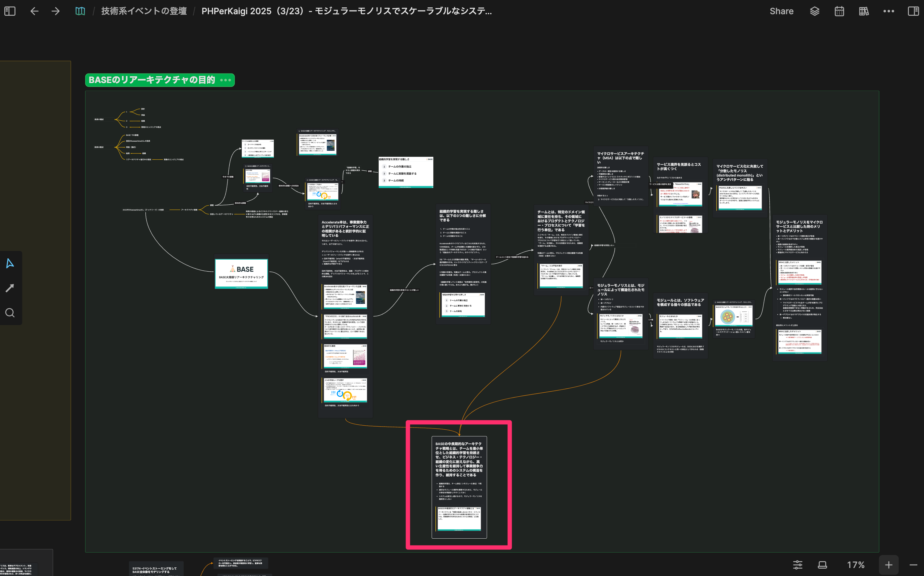Open the map view icon

(80, 11)
